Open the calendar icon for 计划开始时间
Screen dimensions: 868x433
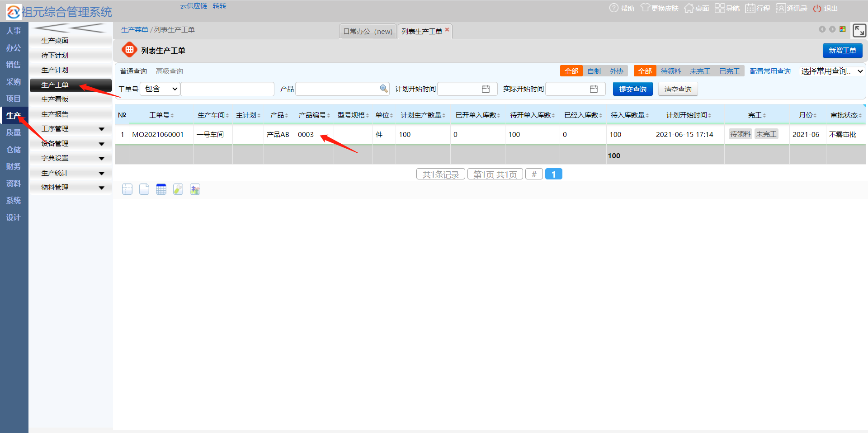[x=486, y=89]
